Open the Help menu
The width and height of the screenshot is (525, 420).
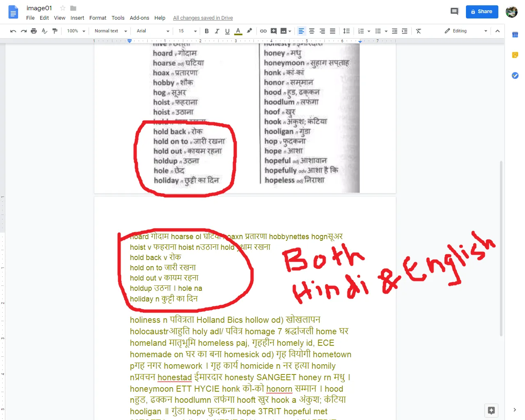[160, 18]
